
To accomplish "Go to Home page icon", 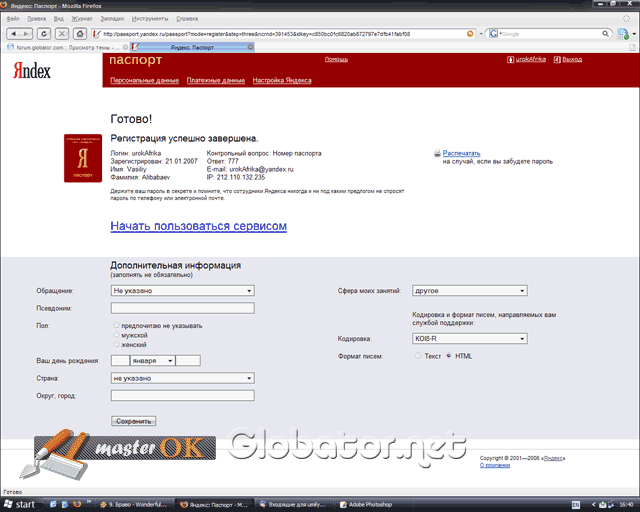I will 80,33.
